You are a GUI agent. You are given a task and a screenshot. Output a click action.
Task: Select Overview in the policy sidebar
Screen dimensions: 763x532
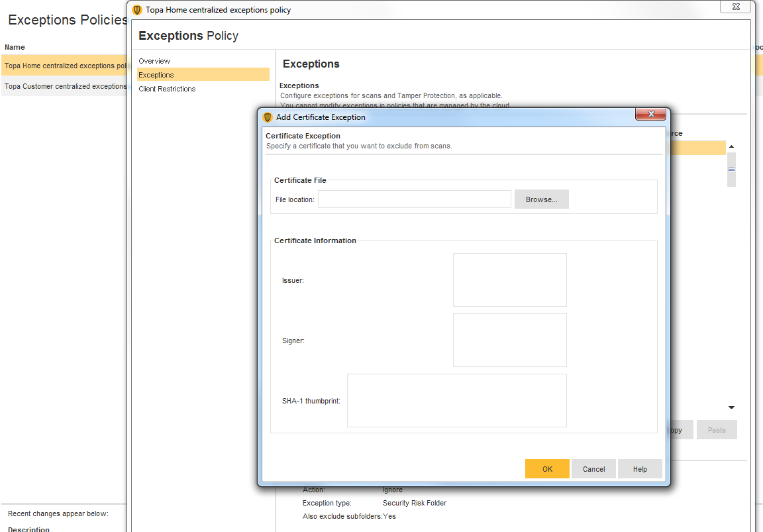[154, 60]
